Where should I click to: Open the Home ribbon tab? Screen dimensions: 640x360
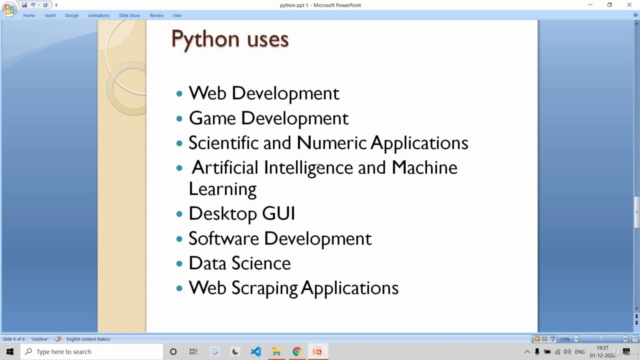point(29,16)
